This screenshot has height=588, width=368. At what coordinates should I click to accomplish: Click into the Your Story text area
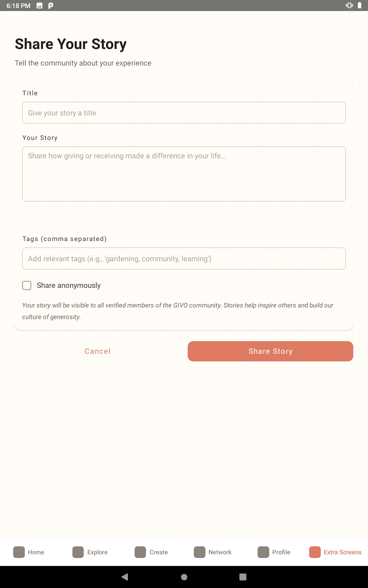[x=184, y=174]
